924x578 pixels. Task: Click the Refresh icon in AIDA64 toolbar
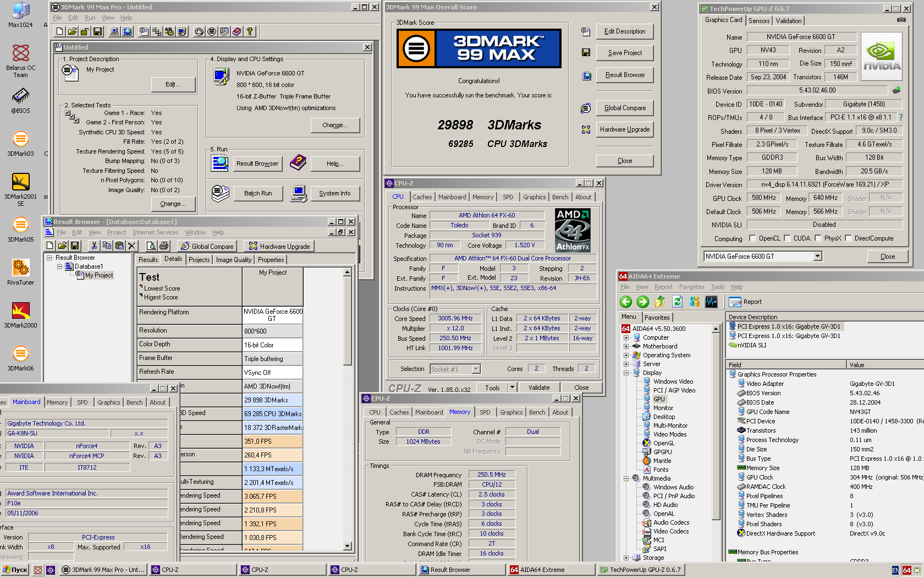[677, 302]
